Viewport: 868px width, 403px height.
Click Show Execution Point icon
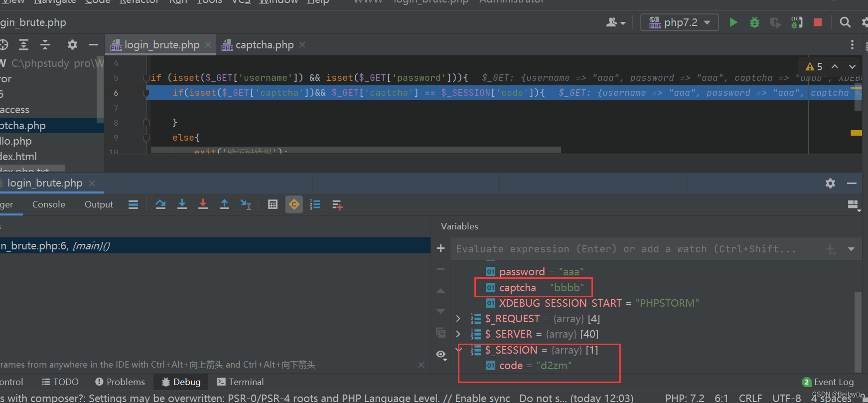pos(133,204)
